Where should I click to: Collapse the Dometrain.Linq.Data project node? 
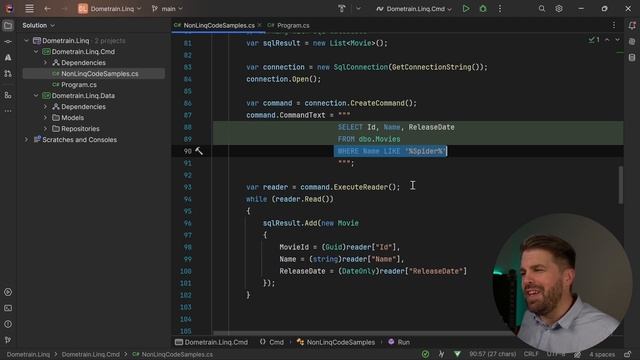click(x=36, y=96)
